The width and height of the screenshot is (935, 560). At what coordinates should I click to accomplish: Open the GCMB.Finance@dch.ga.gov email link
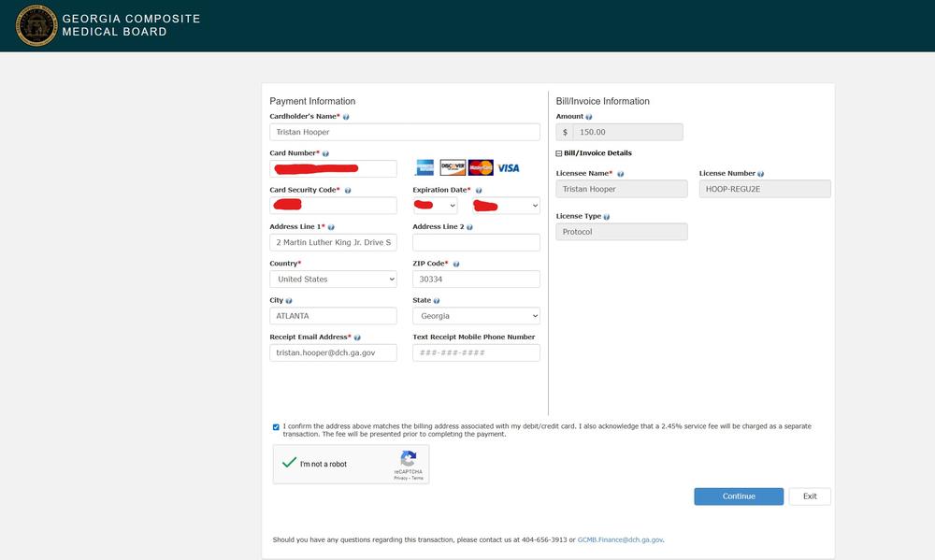coord(620,539)
